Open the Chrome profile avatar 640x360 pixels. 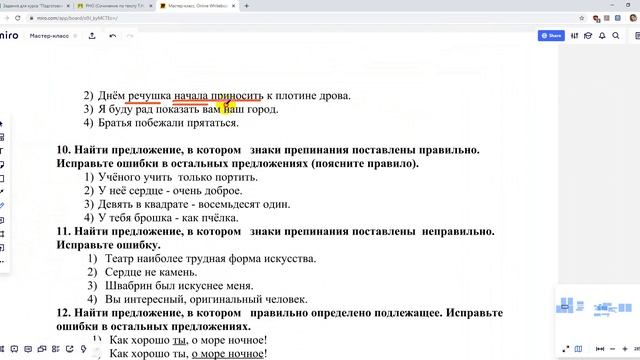point(633,18)
